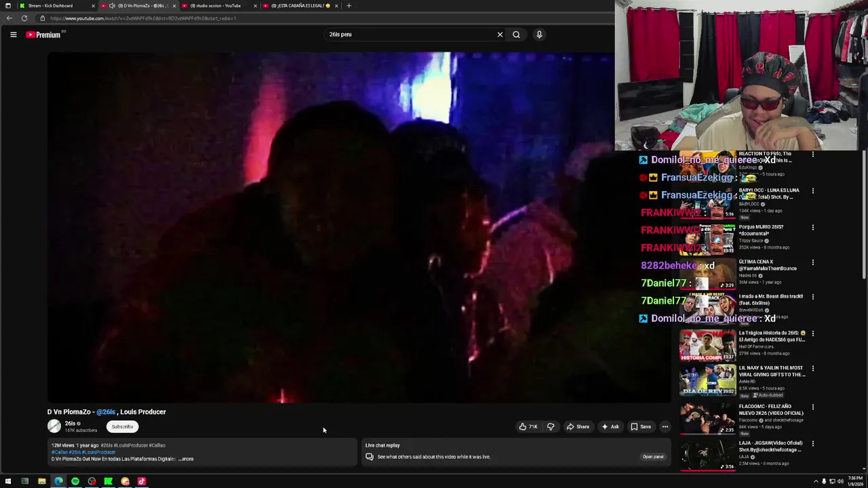
Task: Open the Ask AI button
Action: pyautogui.click(x=610, y=427)
